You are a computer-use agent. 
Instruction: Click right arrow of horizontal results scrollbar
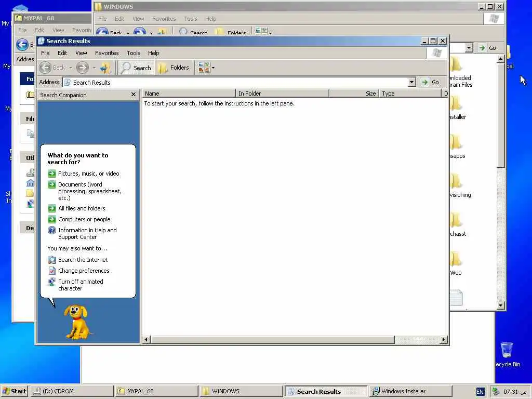[443, 339]
